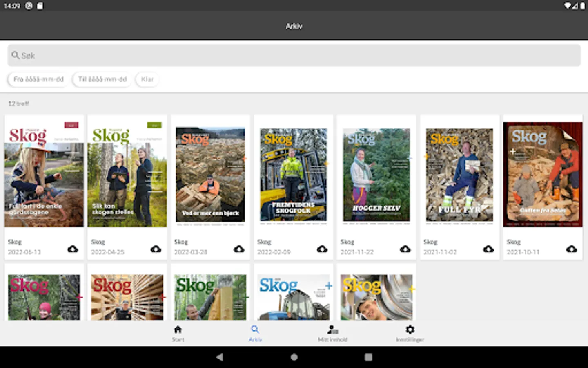Open second-row cover with green Skog title
The height and width of the screenshot is (368, 588).
pos(210,297)
